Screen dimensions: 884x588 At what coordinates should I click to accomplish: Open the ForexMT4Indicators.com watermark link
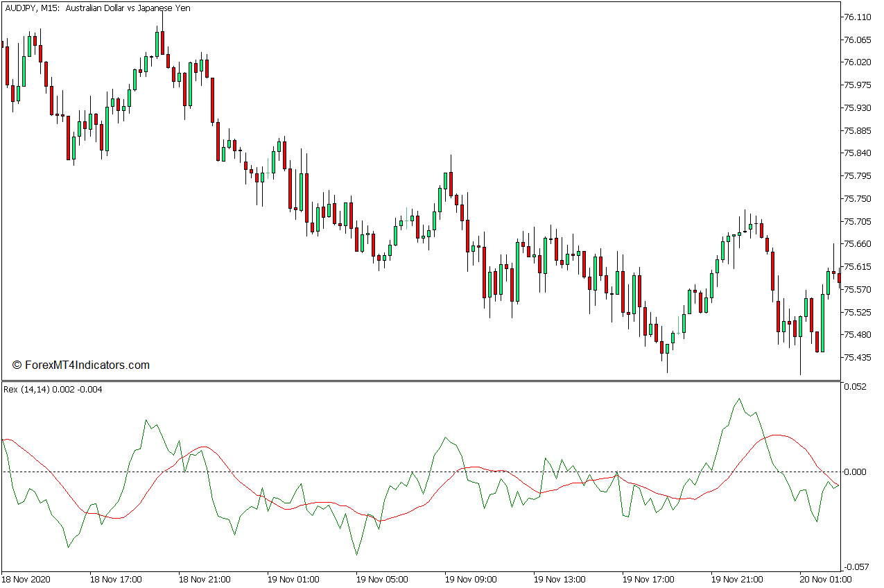pyautogui.click(x=81, y=365)
